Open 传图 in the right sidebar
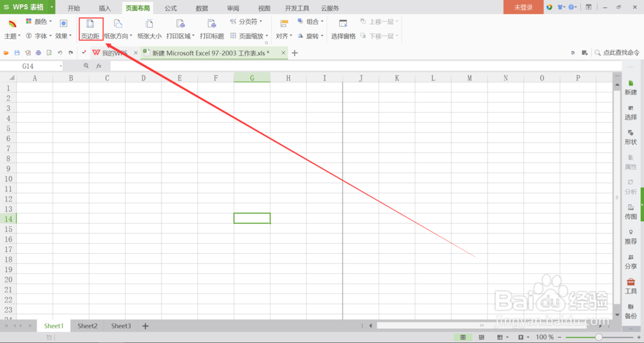 click(x=631, y=212)
